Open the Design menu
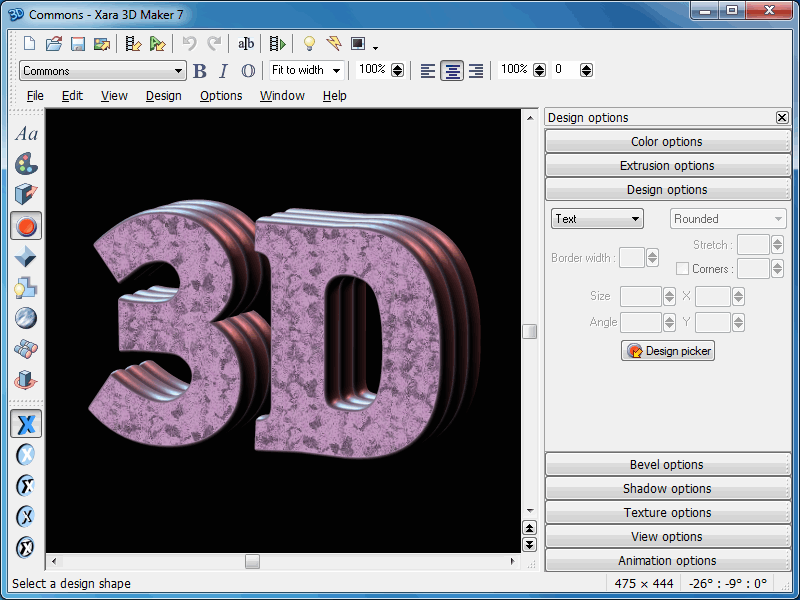Image resolution: width=800 pixels, height=600 pixels. click(x=163, y=95)
